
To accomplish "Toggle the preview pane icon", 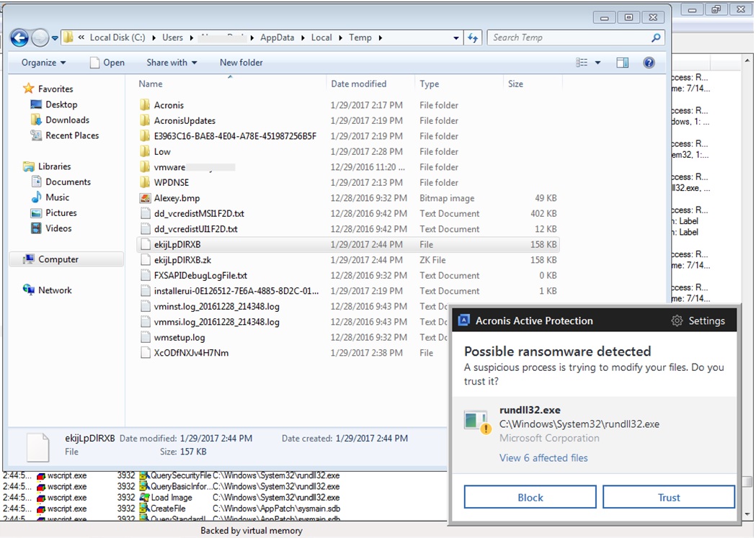I will click(623, 63).
